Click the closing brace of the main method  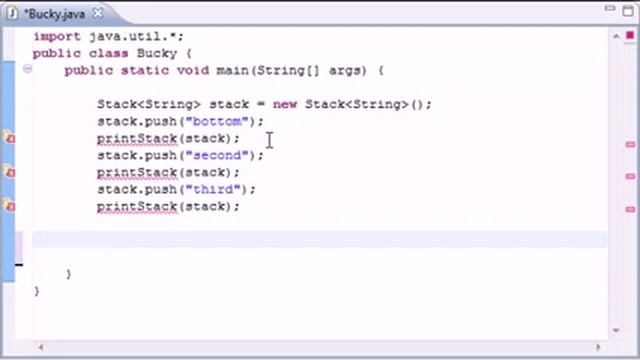(x=69, y=274)
